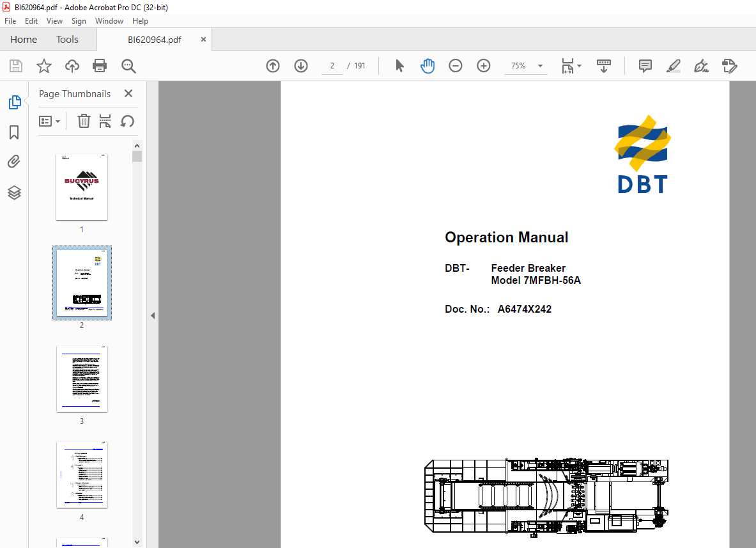
Task: Choose the selection arrow tool
Action: pyautogui.click(x=399, y=66)
